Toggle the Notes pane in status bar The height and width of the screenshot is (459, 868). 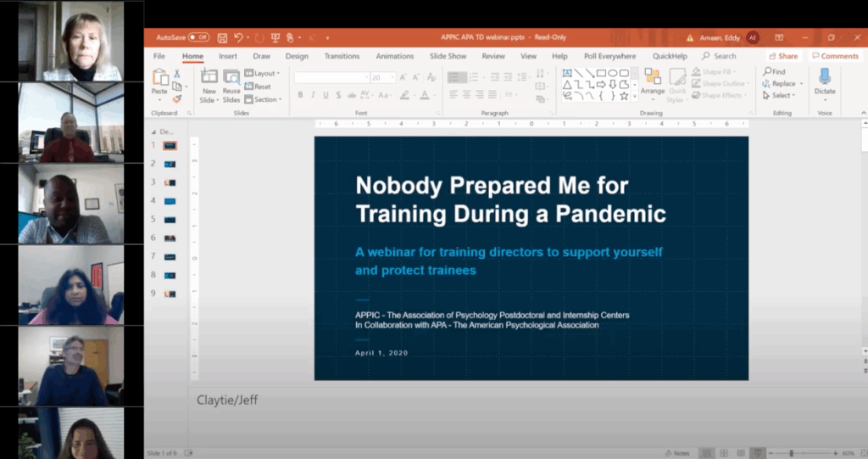click(x=678, y=453)
